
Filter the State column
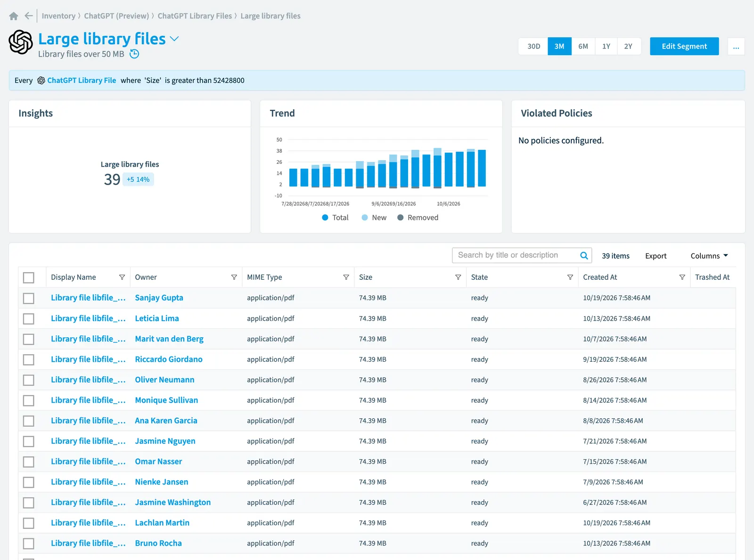click(570, 277)
